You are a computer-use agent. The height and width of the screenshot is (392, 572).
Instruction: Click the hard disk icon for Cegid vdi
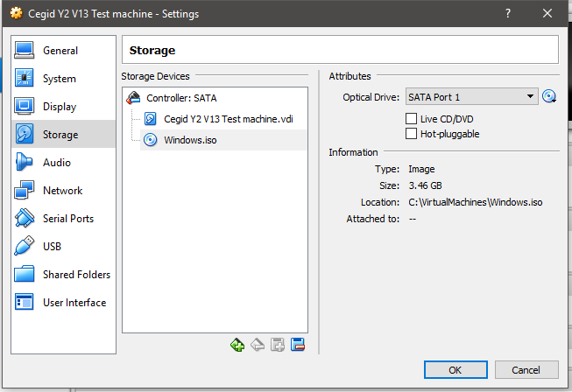[x=151, y=119]
